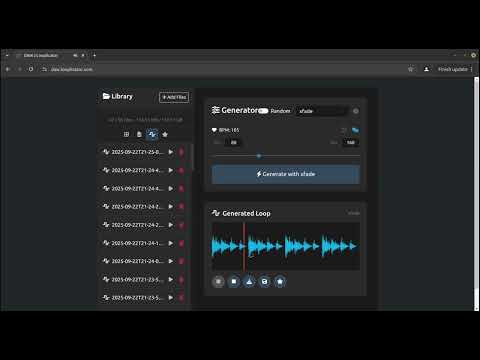Image resolution: width=480 pixels, height=360 pixels.
Task: Click the red playhead marker in the waveform
Action: point(244,246)
